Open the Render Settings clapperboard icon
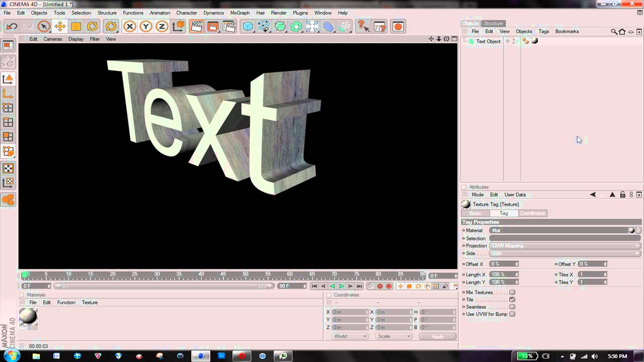 click(x=229, y=27)
